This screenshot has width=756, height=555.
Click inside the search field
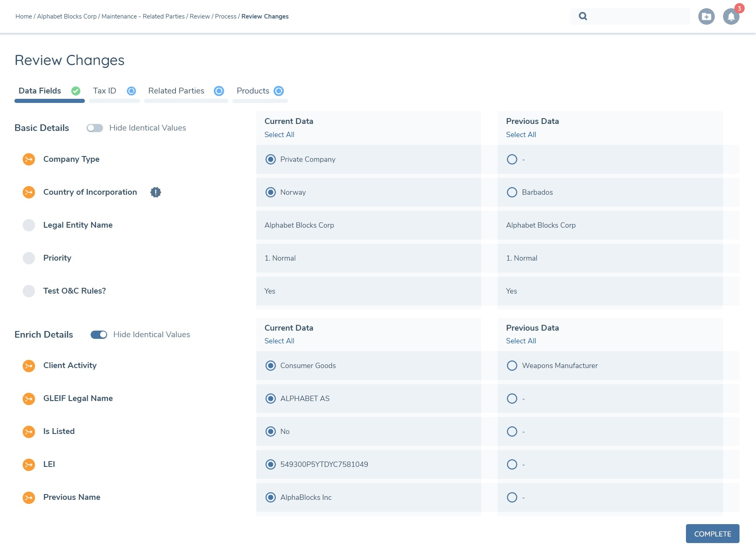[x=630, y=16]
